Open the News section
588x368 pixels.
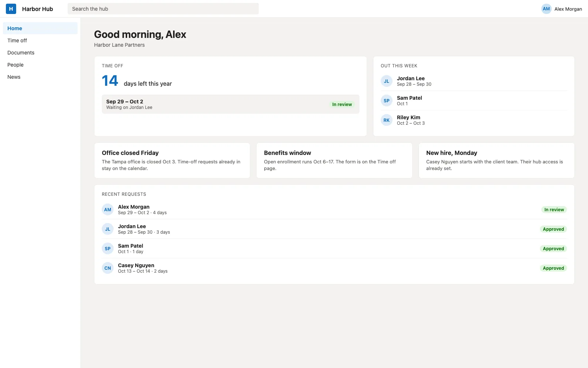[40, 77]
